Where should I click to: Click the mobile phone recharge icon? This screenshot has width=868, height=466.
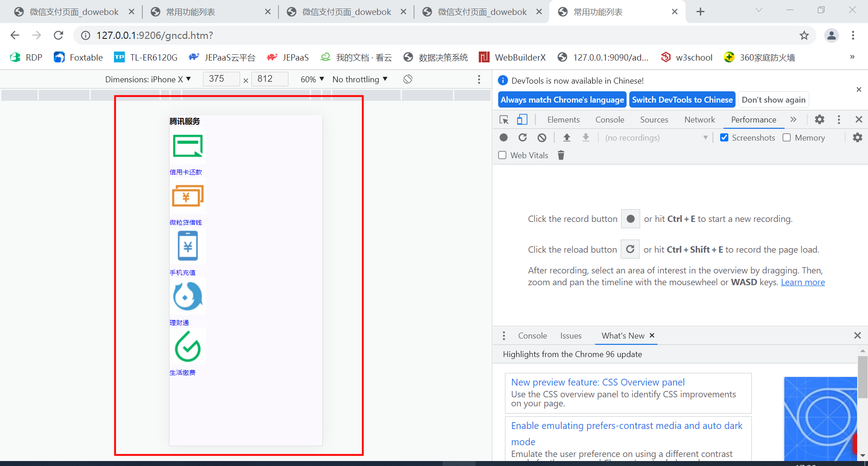pyautogui.click(x=188, y=246)
